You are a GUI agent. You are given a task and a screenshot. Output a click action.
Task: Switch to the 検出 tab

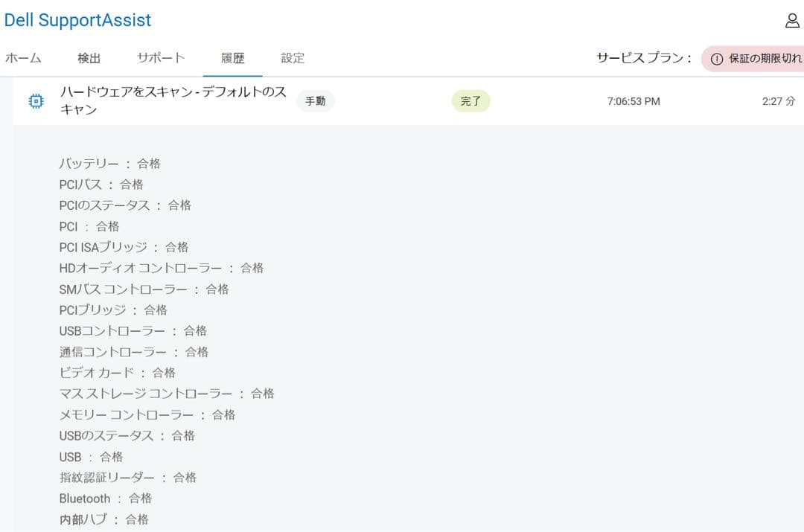click(x=89, y=57)
